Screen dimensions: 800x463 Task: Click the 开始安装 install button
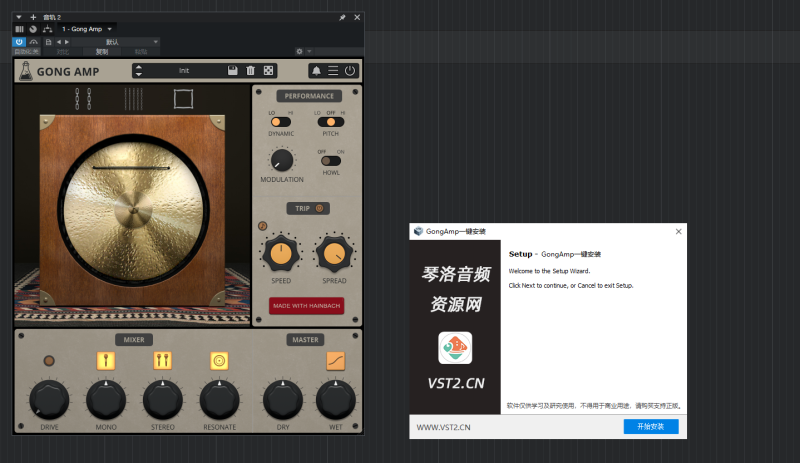[x=650, y=426]
